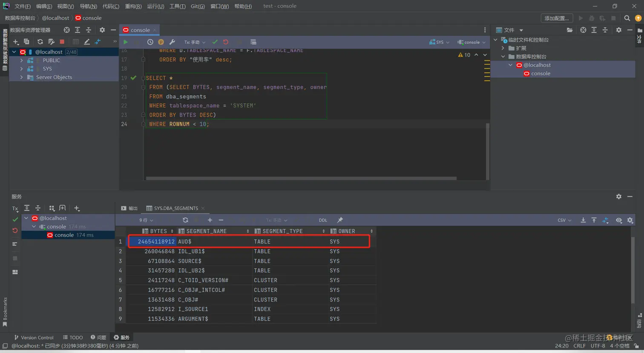The image size is (644, 353).
Task: Roll back transaction in editor toolbar
Action: pyautogui.click(x=226, y=42)
